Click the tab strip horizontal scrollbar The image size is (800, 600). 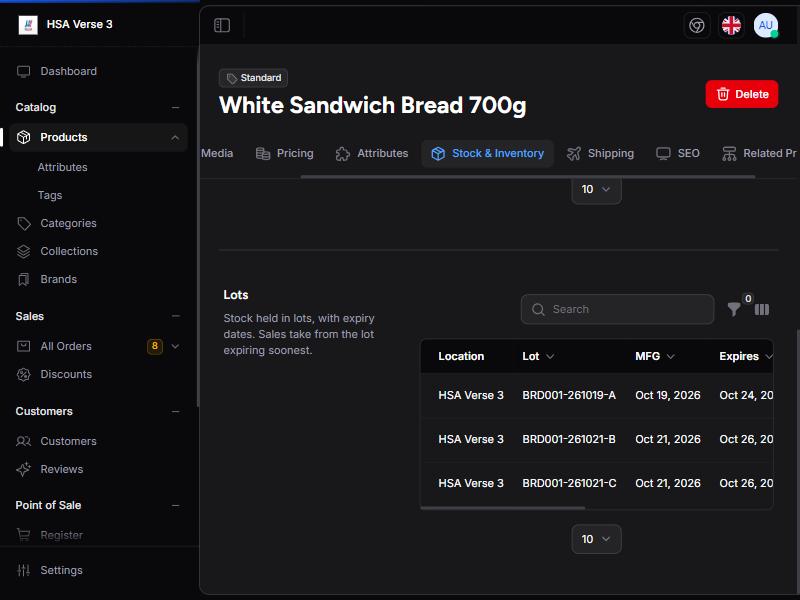pos(528,177)
